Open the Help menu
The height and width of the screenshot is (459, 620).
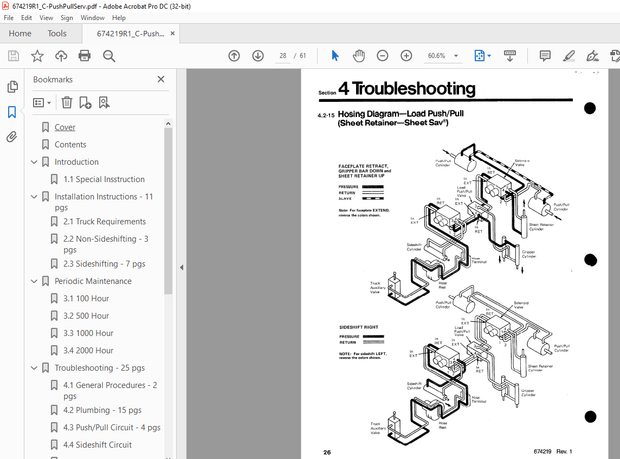pyautogui.click(x=119, y=18)
